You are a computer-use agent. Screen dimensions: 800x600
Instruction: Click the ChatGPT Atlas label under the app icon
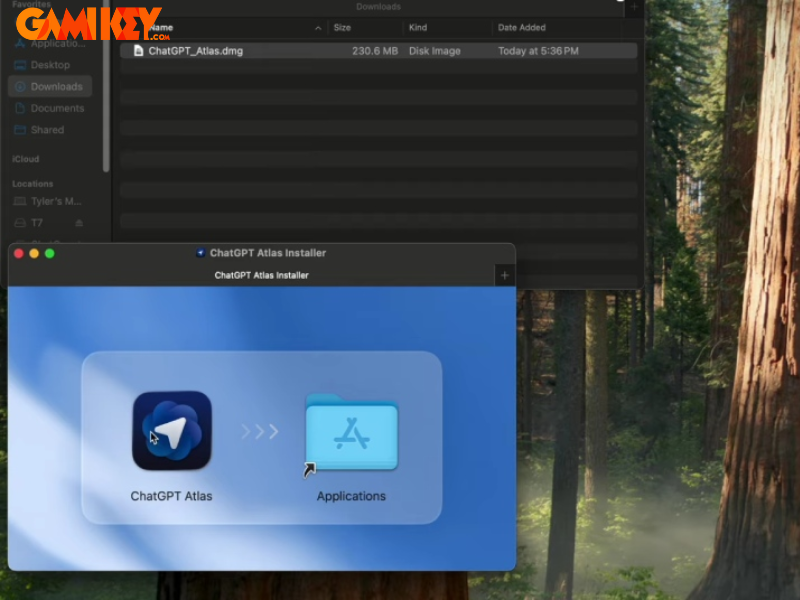[171, 495]
